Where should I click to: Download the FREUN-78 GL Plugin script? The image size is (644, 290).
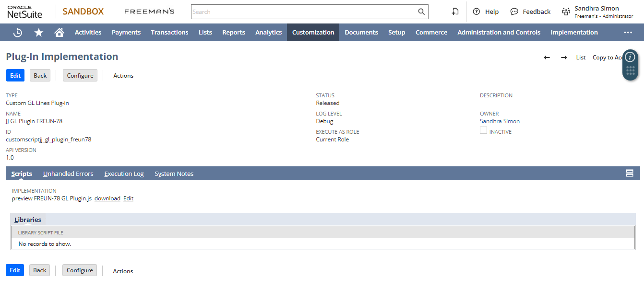pos(107,198)
